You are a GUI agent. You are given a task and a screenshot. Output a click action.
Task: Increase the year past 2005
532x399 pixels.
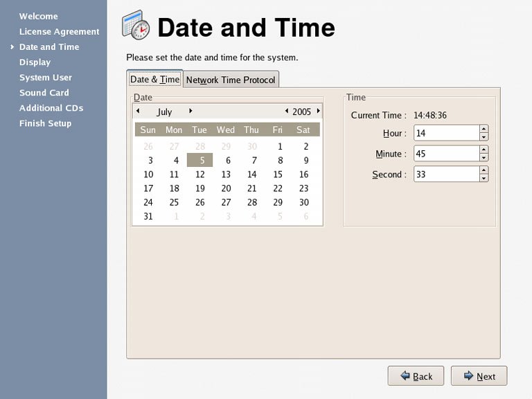tap(318, 111)
